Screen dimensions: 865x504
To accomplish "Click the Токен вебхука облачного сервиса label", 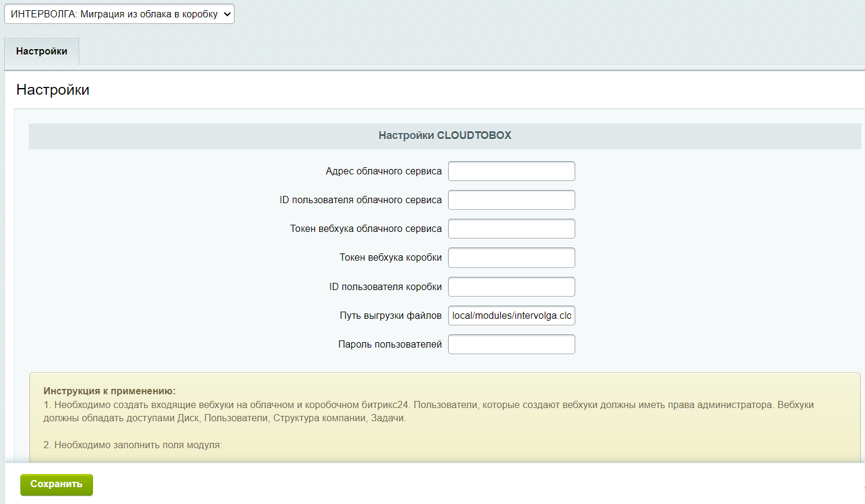I will (366, 229).
